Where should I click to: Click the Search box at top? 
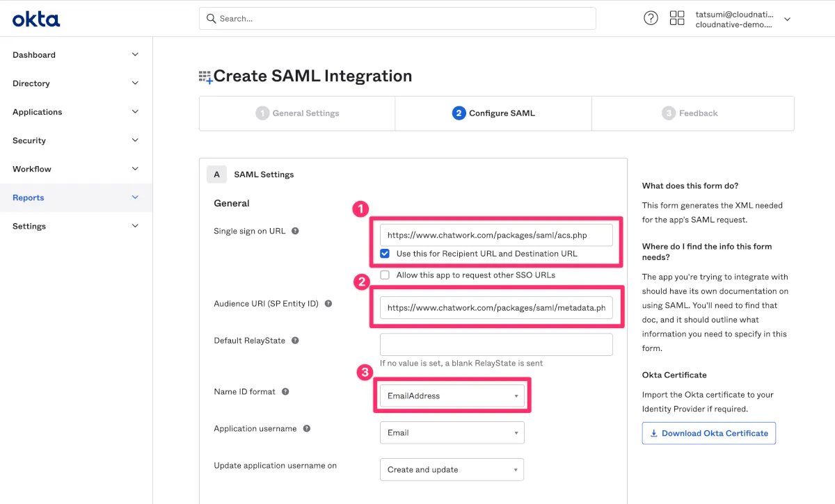(397, 19)
